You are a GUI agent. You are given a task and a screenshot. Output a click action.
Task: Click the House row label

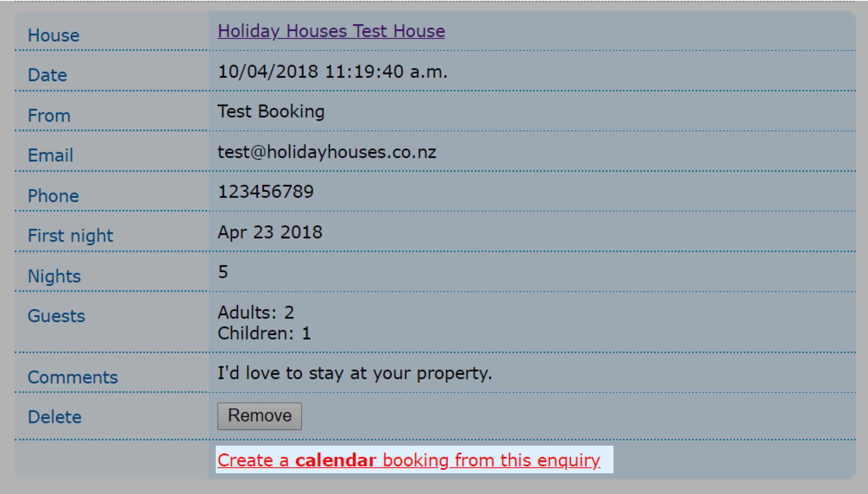pos(53,35)
